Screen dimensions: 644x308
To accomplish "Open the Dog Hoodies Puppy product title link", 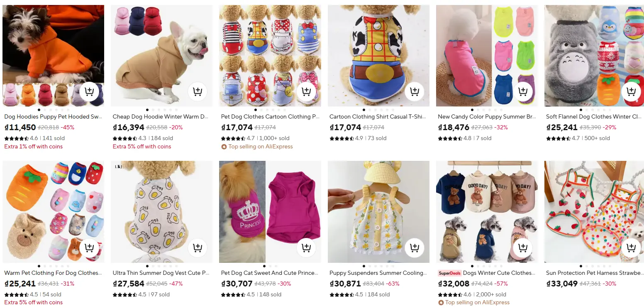I will [52, 116].
